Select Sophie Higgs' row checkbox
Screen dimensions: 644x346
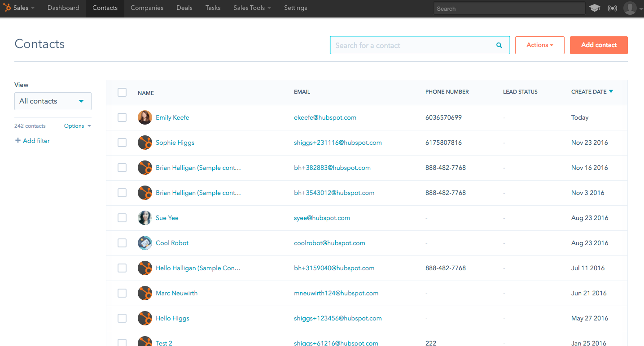[x=122, y=143]
